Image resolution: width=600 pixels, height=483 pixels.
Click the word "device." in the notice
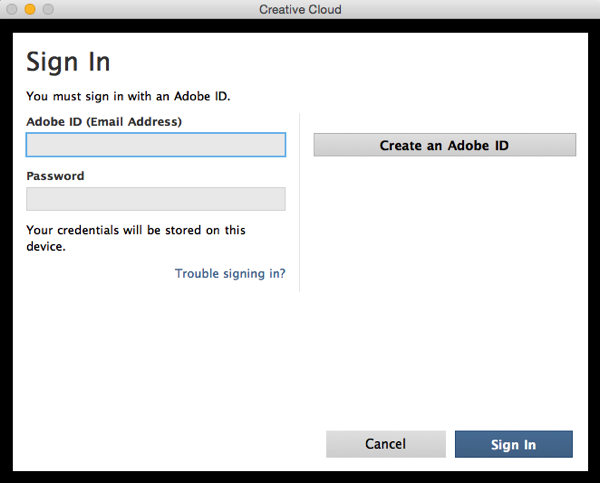coord(46,247)
